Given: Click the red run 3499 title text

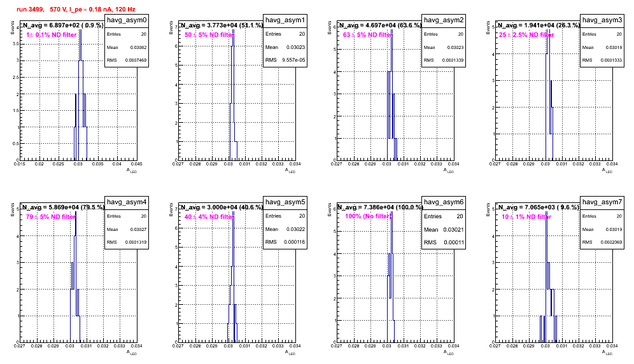Looking at the screenshot, I should 76,10.
